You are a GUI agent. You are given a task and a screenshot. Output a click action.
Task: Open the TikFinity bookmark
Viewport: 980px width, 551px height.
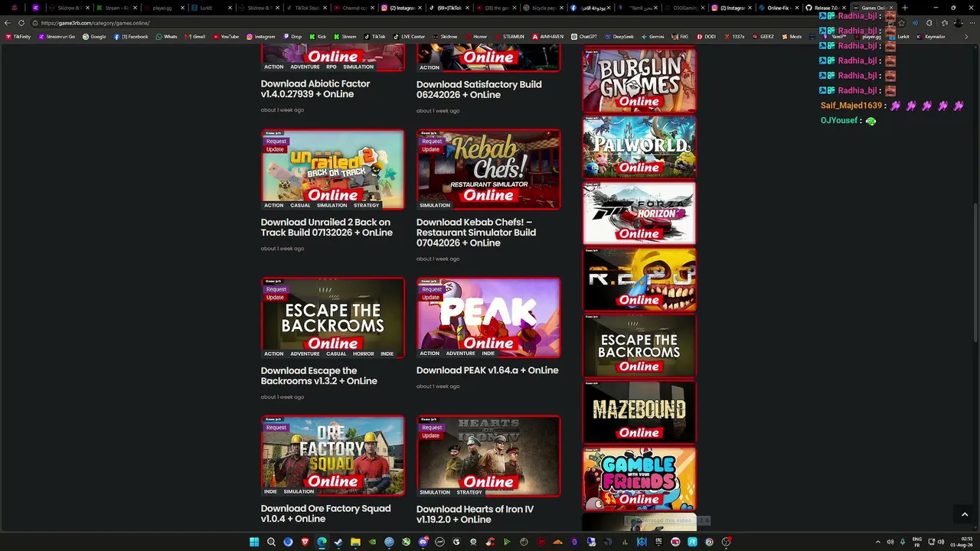tap(18, 37)
